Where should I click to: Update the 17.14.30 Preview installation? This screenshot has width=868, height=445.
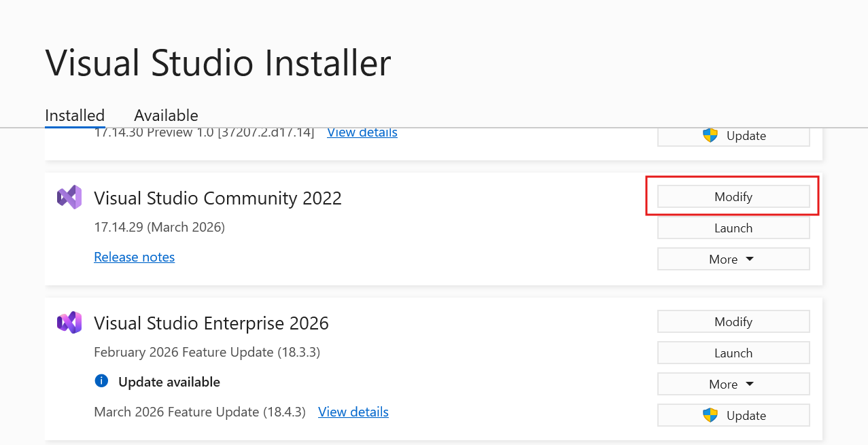[x=733, y=135]
